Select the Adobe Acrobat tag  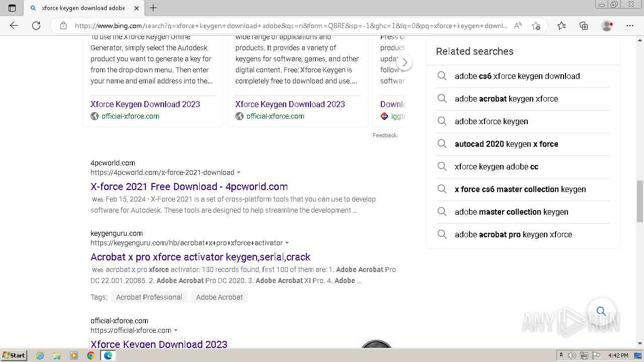click(219, 297)
